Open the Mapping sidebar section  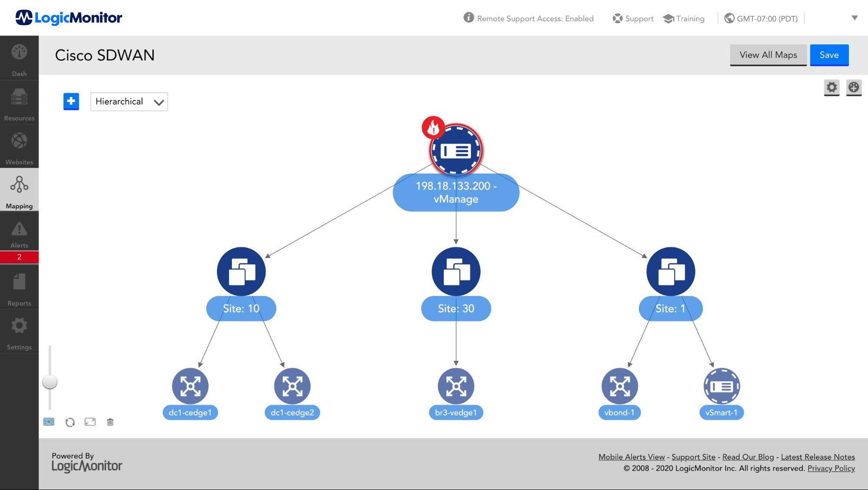(19, 190)
